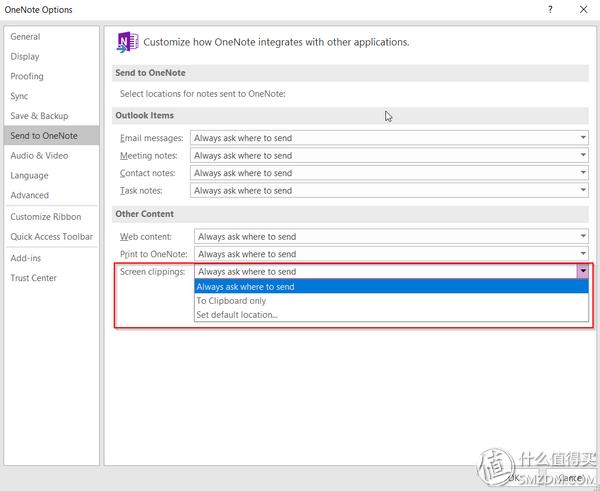Viewport: 600px width, 491px height.
Task: Click the 'Contact notes:' label
Action: (x=147, y=173)
